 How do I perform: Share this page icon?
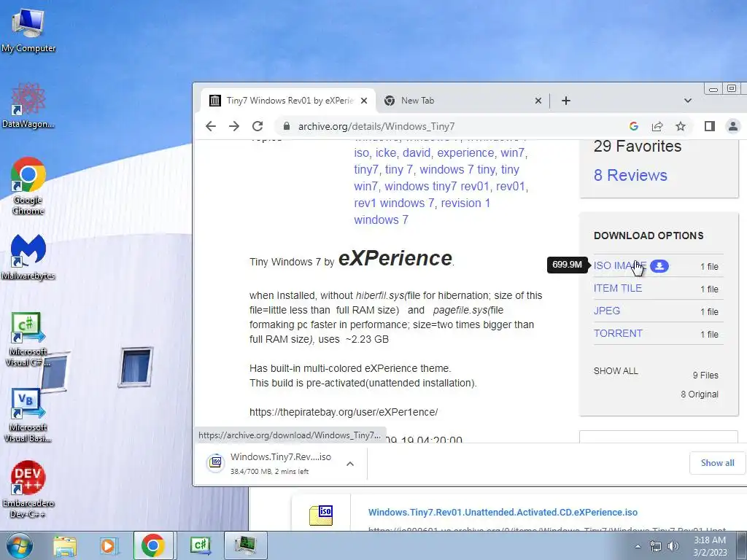pyautogui.click(x=657, y=126)
